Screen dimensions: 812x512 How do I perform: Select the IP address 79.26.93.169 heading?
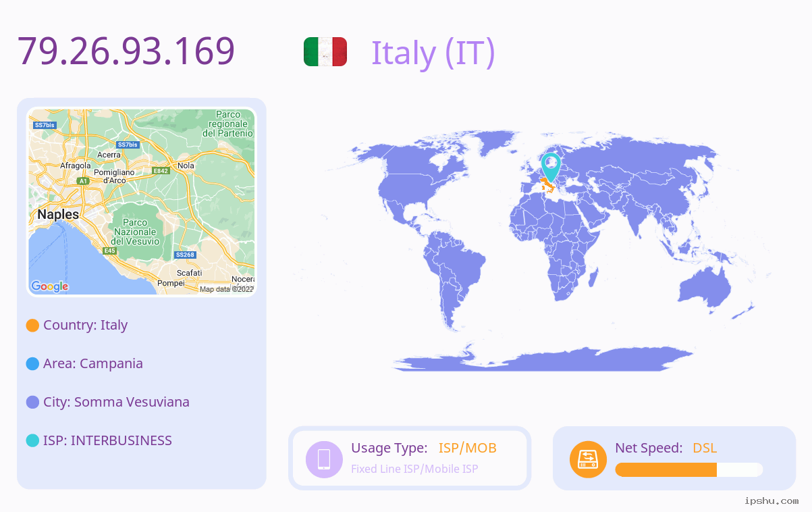(126, 51)
